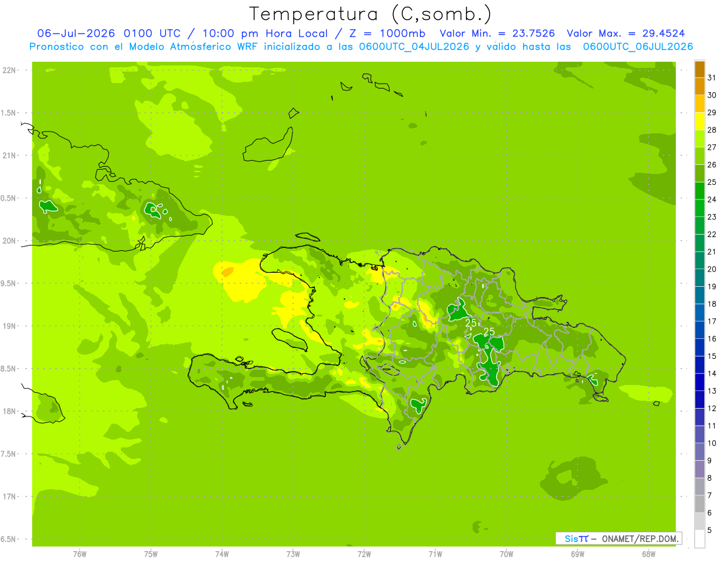The image size is (728, 562).
Task: Select "Valor Min. = 23.7526"
Action: coord(497,33)
